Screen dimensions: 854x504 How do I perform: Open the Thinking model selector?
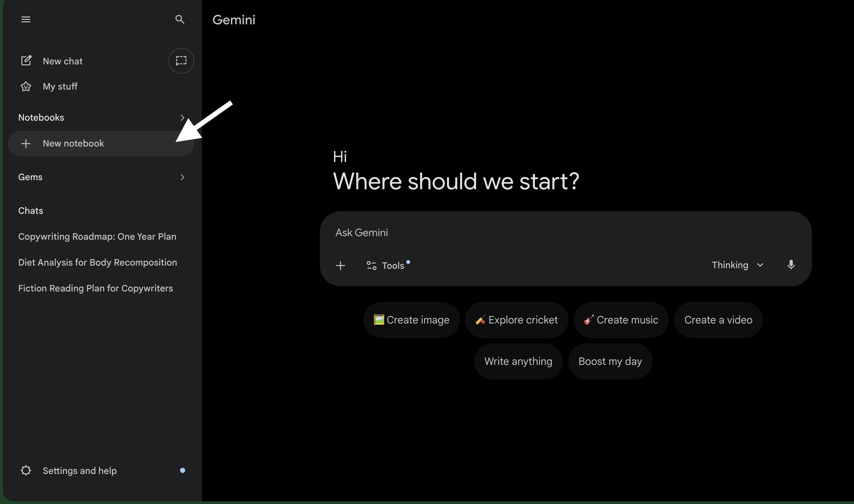pyautogui.click(x=737, y=265)
